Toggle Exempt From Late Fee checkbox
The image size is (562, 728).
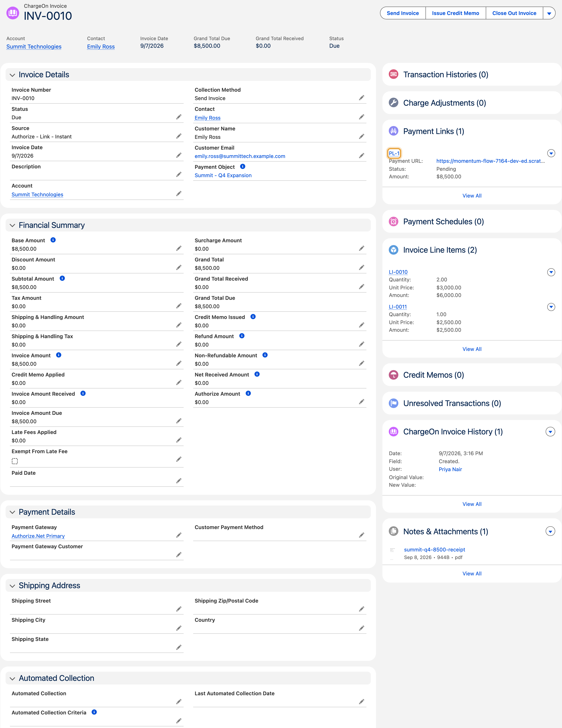click(15, 461)
